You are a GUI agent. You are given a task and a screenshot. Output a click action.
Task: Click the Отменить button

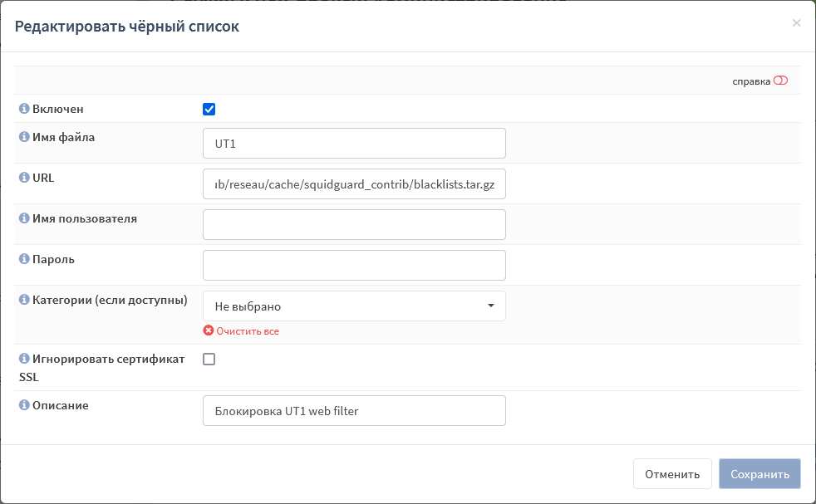click(x=672, y=474)
